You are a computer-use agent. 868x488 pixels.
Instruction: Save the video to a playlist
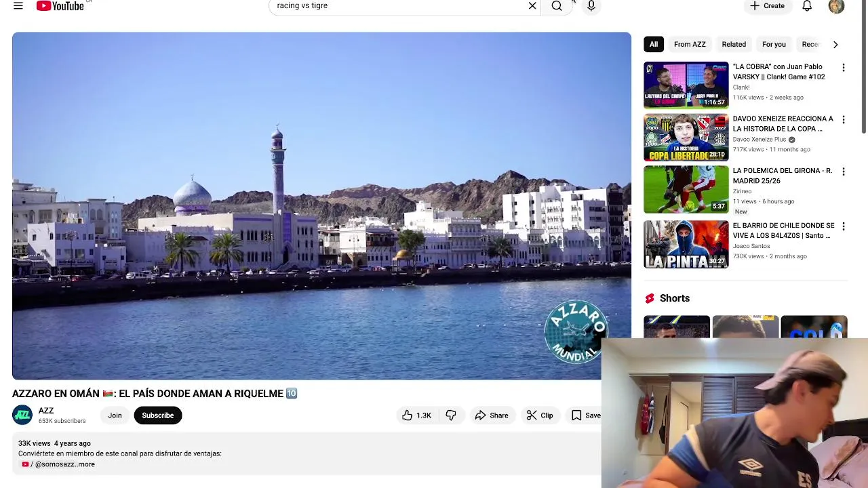[586, 415]
